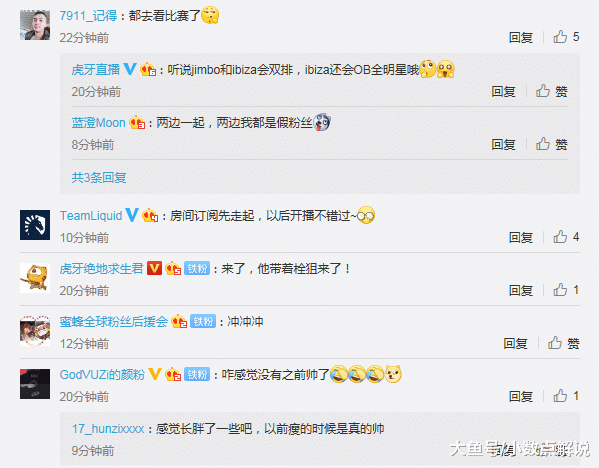Screen dimensions: 599x468
Task: Open 虎牙直播 username link
Action: tap(96, 70)
